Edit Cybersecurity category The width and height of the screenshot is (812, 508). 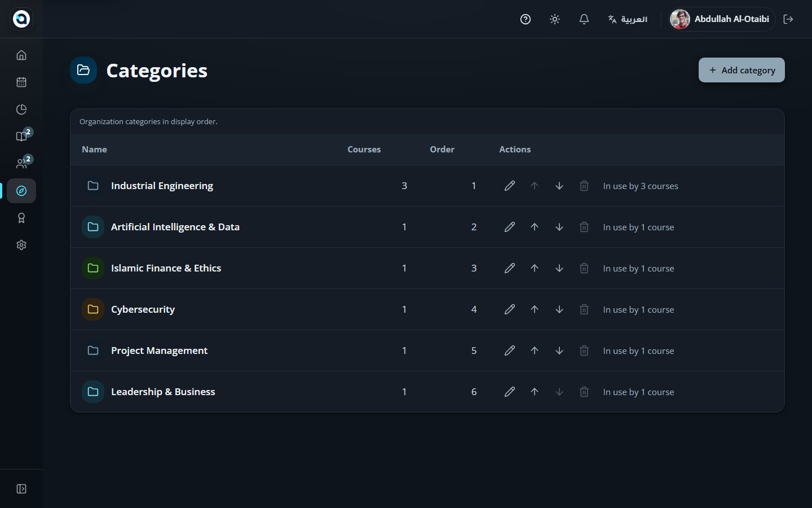(510, 309)
